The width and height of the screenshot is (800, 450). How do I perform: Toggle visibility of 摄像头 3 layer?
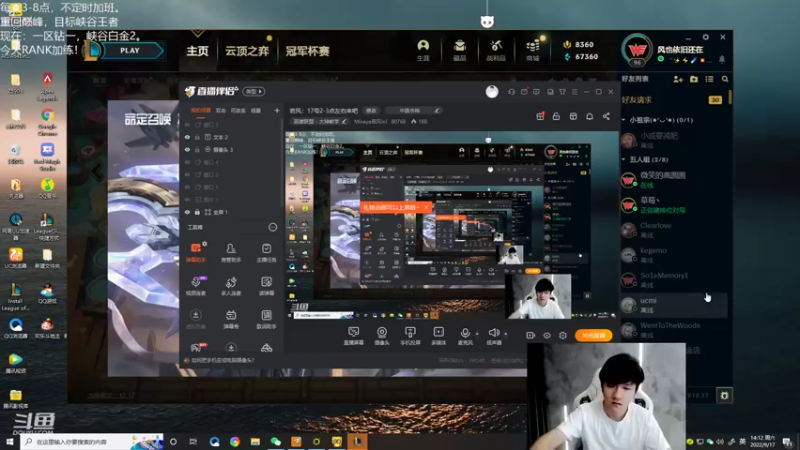point(187,149)
